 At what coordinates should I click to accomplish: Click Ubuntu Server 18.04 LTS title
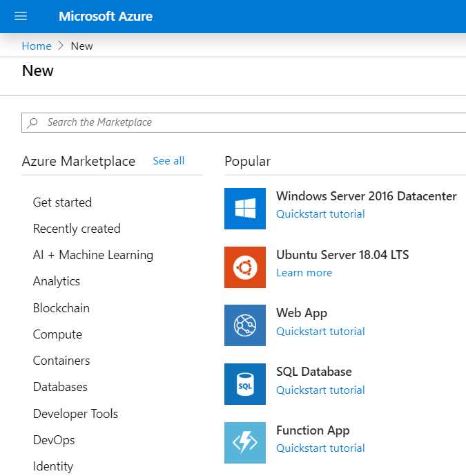pos(342,255)
